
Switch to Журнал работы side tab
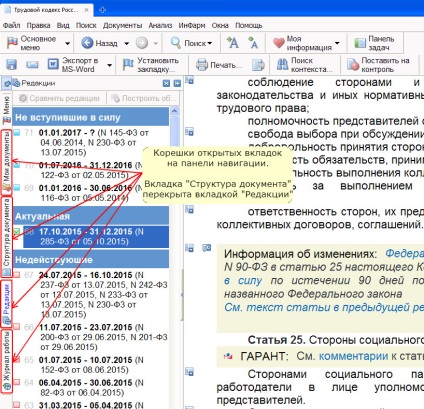pos(6,361)
